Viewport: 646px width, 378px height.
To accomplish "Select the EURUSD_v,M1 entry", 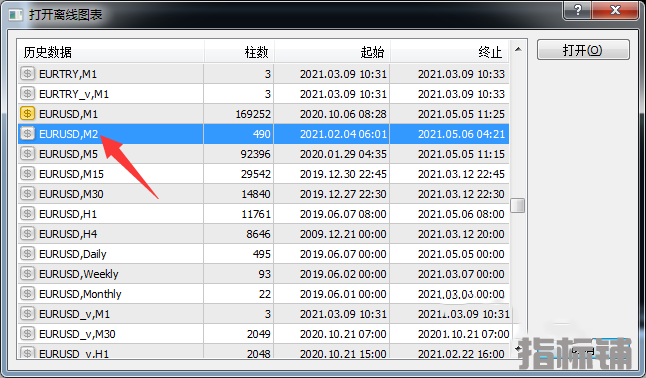I will point(263,314).
